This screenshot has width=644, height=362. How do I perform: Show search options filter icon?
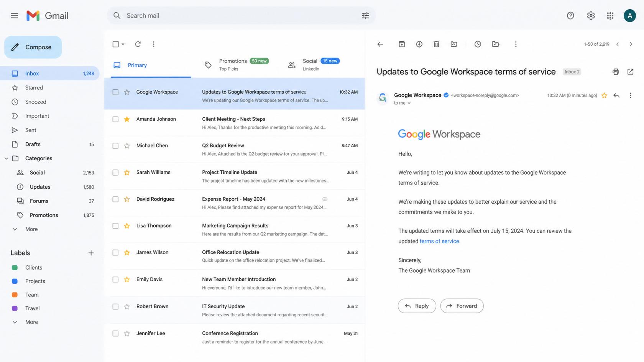[365, 16]
